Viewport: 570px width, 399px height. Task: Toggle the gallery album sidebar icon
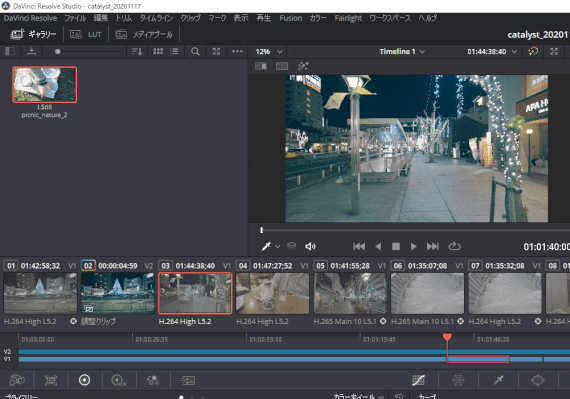[x=10, y=51]
